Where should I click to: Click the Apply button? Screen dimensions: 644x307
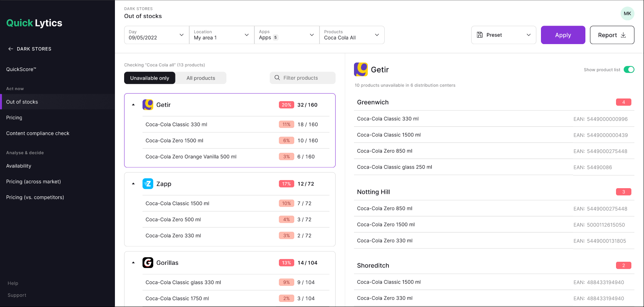pyautogui.click(x=563, y=35)
